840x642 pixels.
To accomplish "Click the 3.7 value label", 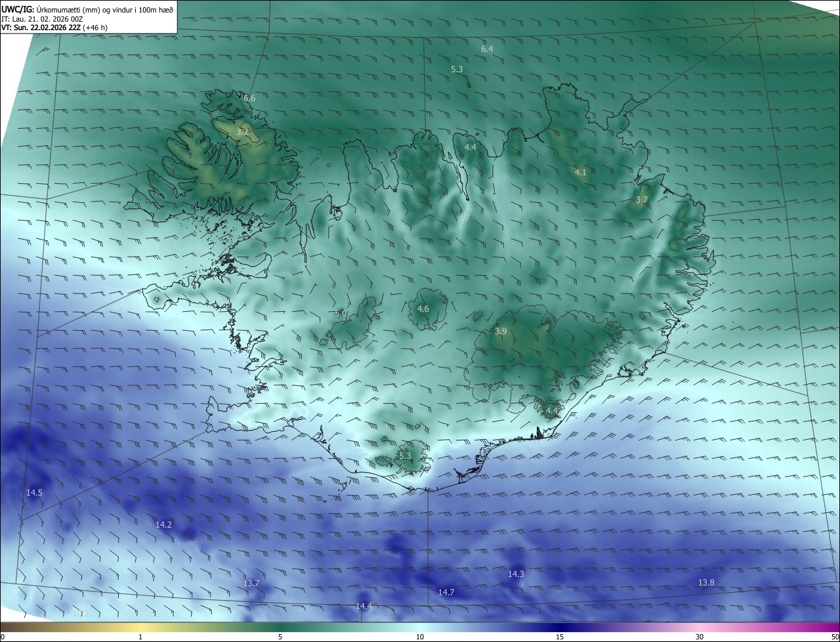I will point(642,200).
